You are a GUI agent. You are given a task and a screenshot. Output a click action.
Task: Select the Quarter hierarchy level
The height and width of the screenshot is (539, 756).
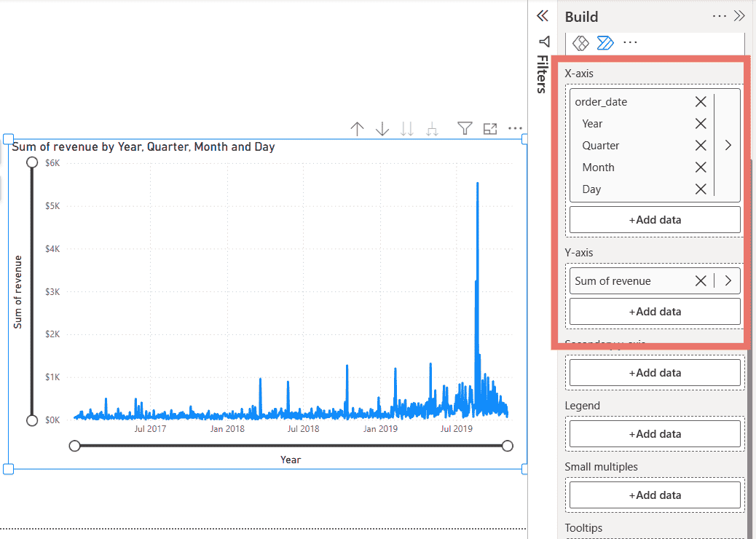pyautogui.click(x=600, y=146)
